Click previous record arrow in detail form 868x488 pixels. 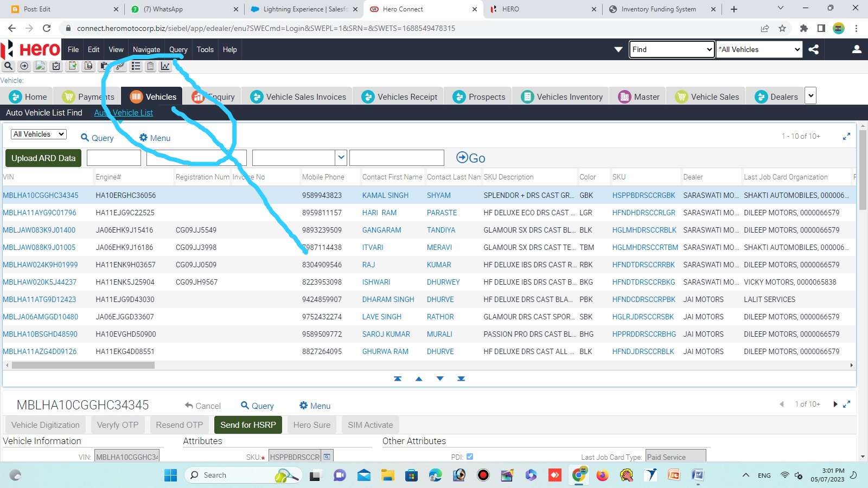click(782, 404)
